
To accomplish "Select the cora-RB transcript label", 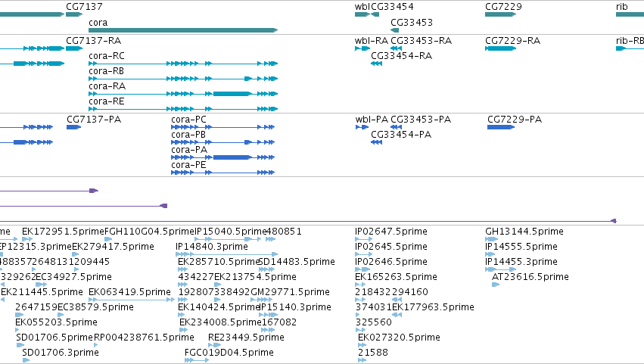I will pos(107,71).
